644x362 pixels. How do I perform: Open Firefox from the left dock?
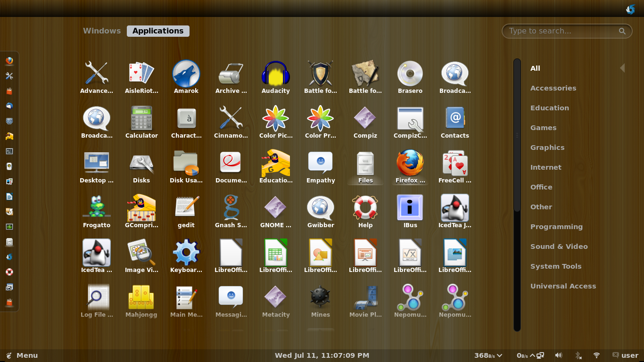point(10,60)
